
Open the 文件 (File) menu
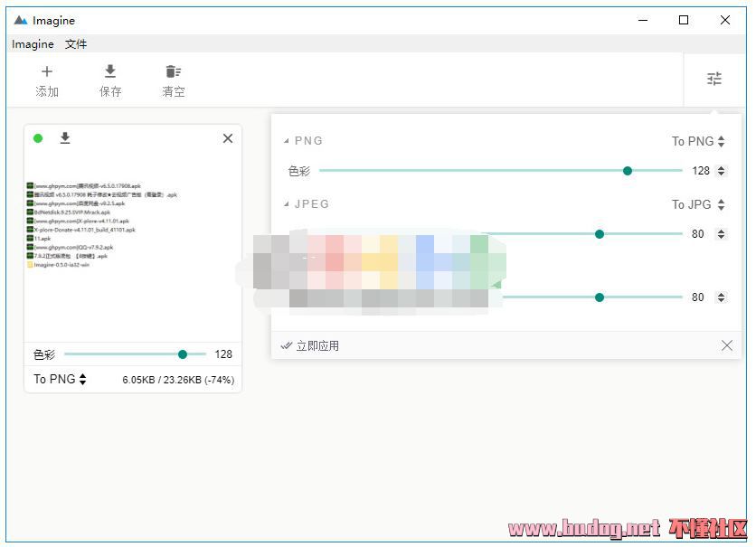[x=76, y=44]
